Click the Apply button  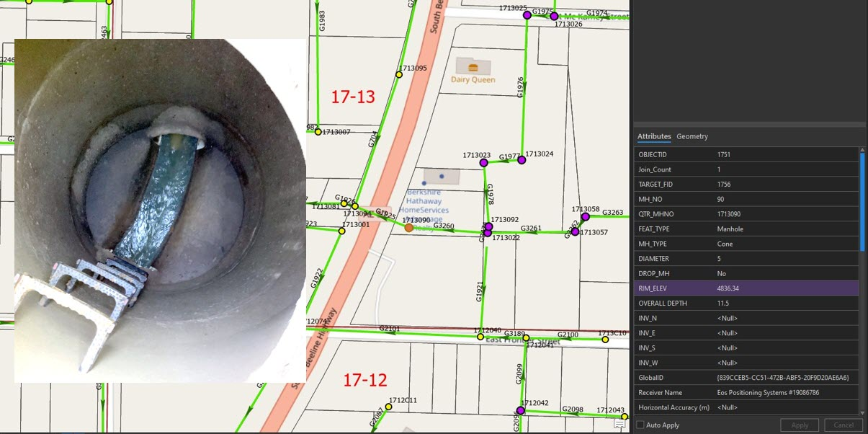[800, 425]
